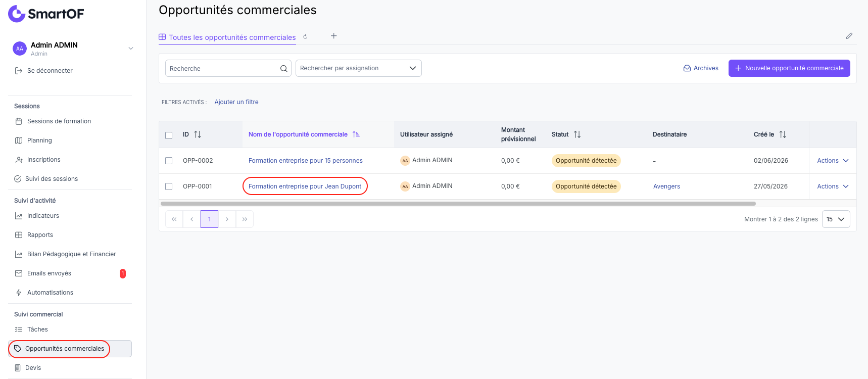The image size is (868, 379).
Task: Sort by Statut column arrows
Action: pos(577,134)
